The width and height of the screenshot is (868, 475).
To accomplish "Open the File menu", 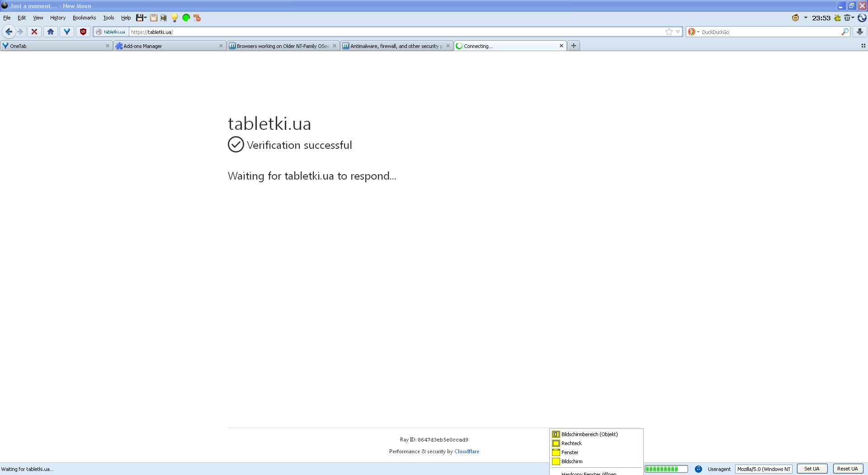I will [7, 18].
